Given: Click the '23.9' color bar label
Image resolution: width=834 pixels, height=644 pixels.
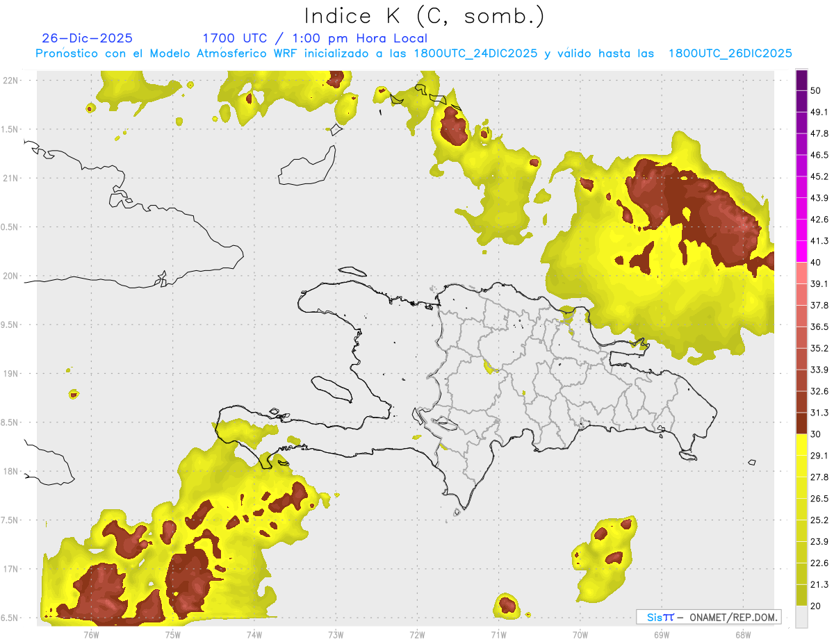Looking at the screenshot, I should click(x=819, y=541).
